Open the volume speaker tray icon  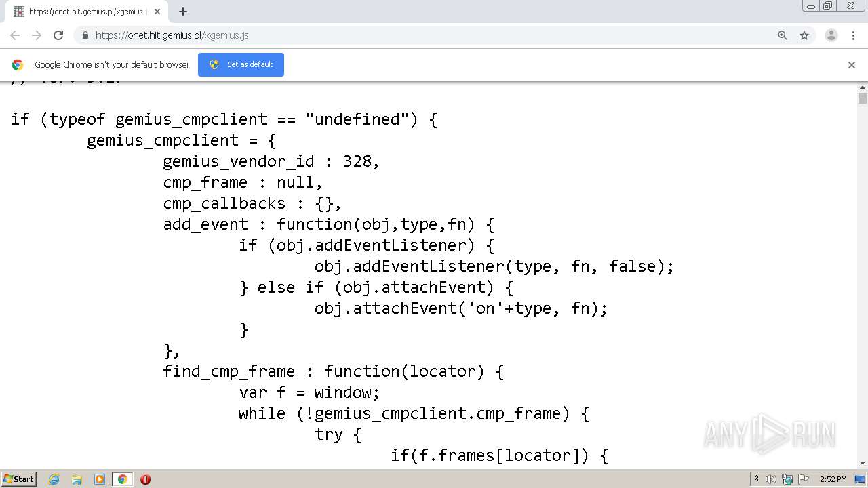coord(771,479)
